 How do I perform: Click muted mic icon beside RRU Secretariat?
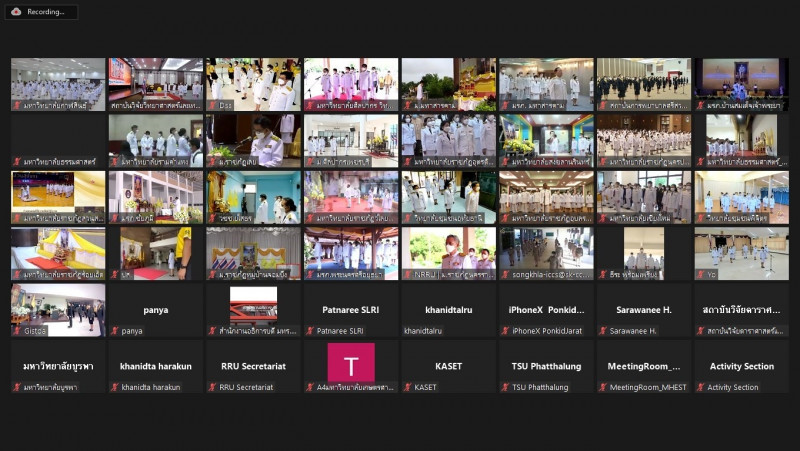(x=212, y=387)
